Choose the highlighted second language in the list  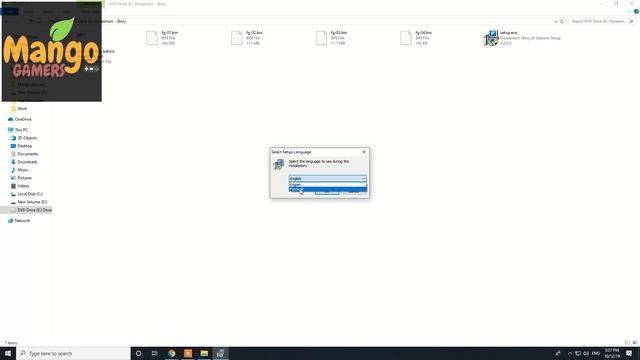click(x=327, y=189)
